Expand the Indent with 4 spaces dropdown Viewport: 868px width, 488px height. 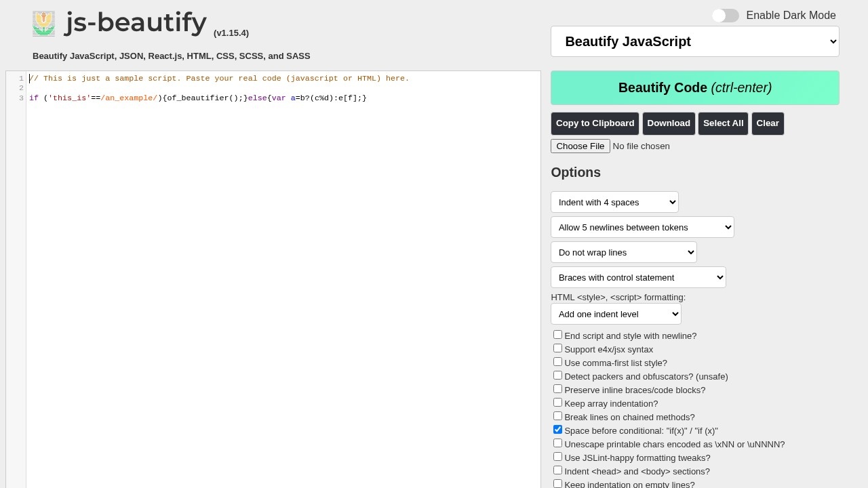614,202
